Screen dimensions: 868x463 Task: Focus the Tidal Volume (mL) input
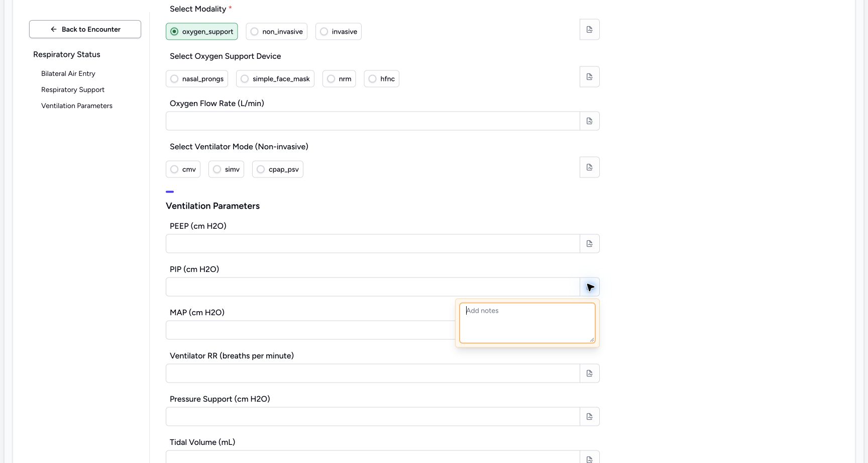(x=373, y=457)
